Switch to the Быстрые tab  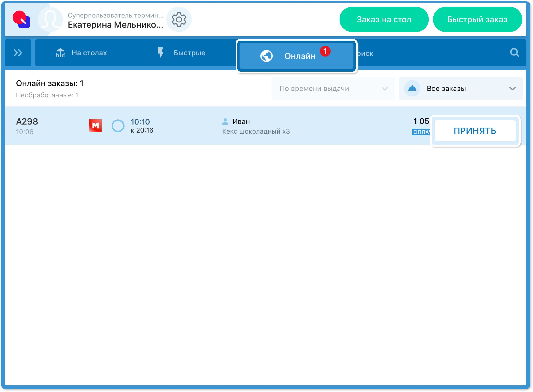[181, 53]
